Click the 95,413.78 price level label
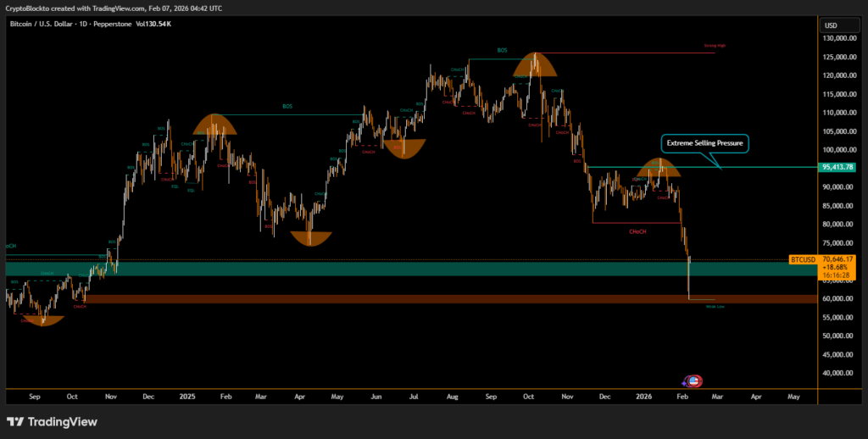Screen dimensions: 868x439 [x=836, y=167]
